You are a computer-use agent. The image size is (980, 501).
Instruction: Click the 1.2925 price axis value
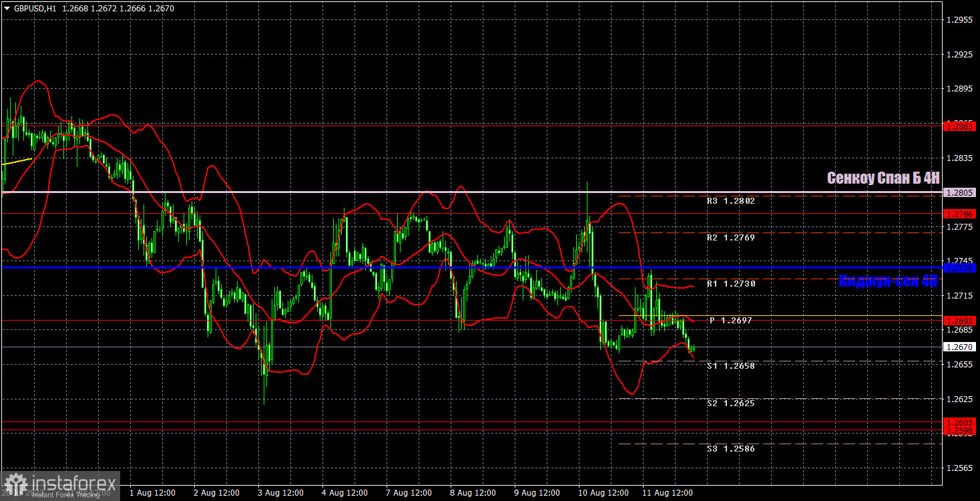(961, 55)
